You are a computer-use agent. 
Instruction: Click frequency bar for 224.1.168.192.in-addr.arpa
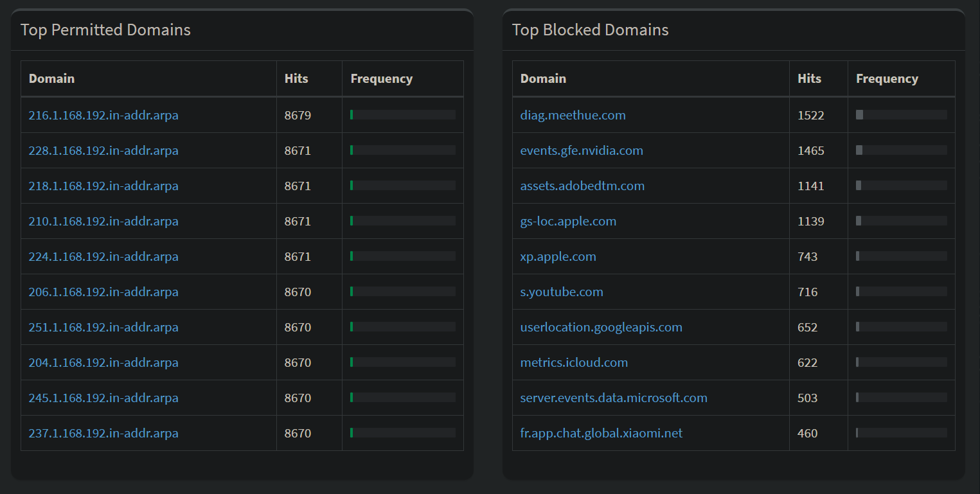coord(403,256)
